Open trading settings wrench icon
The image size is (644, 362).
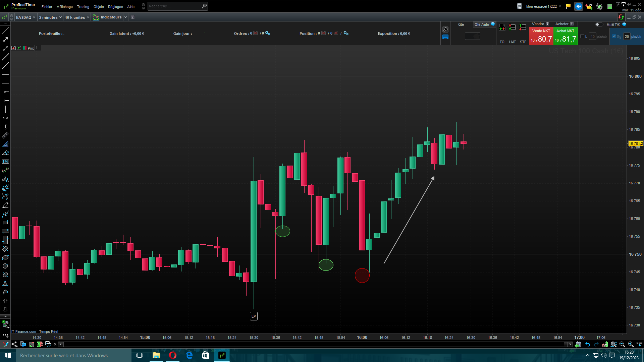tap(445, 29)
